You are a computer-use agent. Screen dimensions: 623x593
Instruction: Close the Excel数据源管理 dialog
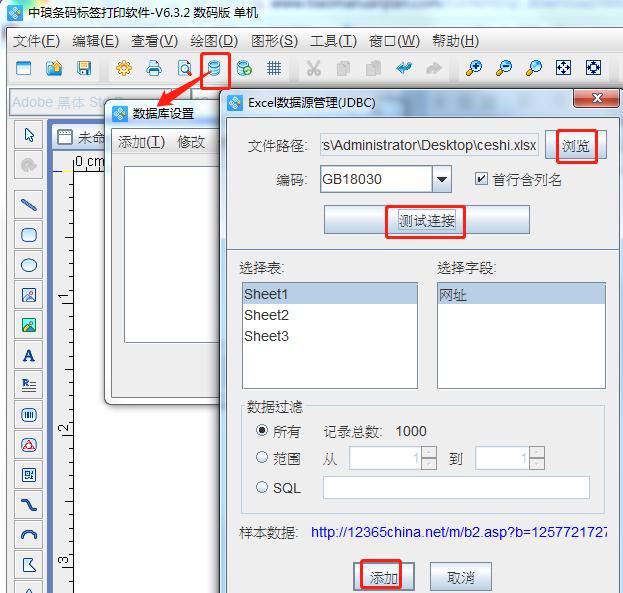pos(596,98)
